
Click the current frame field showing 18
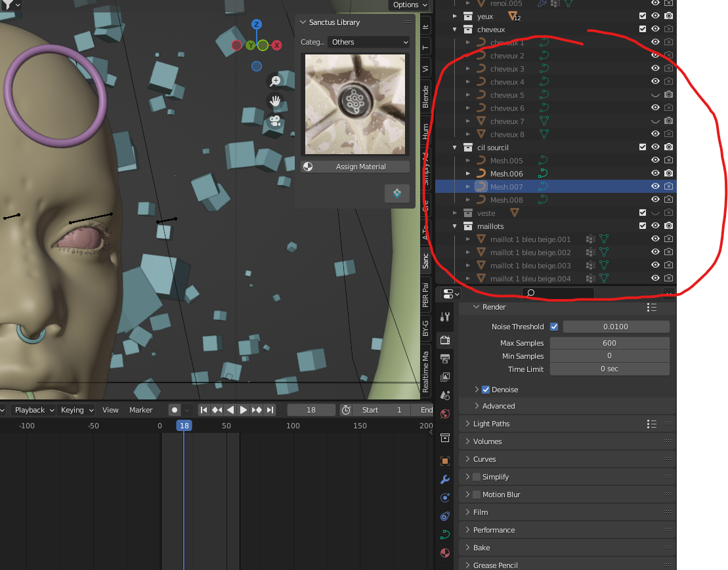coord(311,410)
